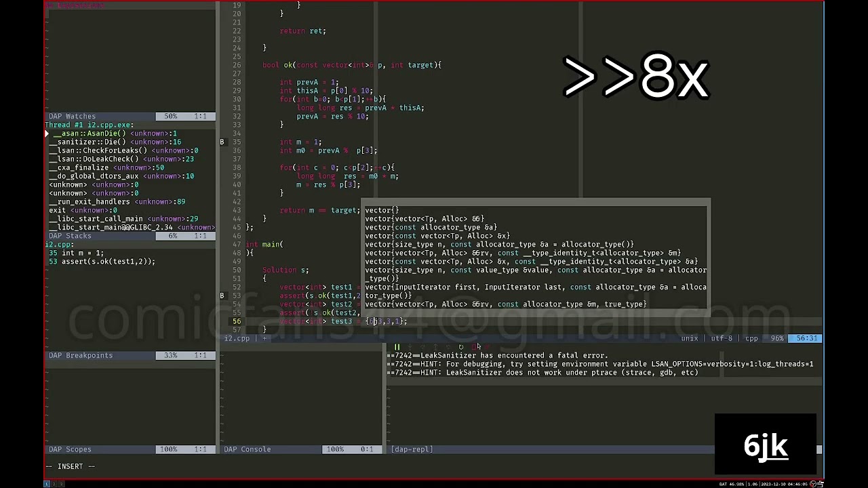868x488 pixels.
Task: Select stack frame __sanitizer::Die()
Action: (115, 142)
